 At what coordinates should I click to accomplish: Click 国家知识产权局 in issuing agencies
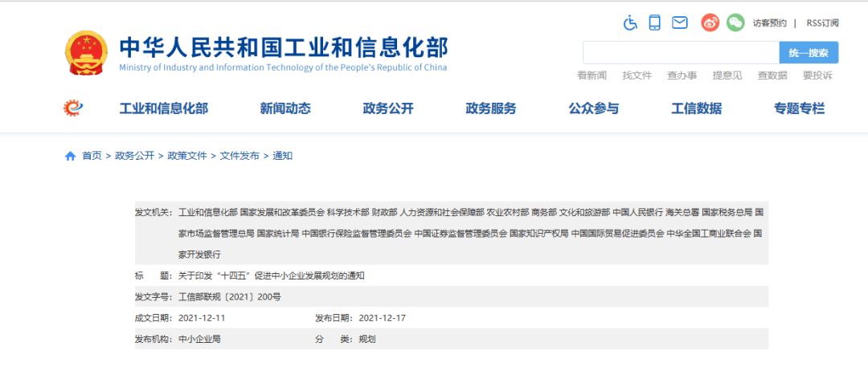[x=538, y=234]
